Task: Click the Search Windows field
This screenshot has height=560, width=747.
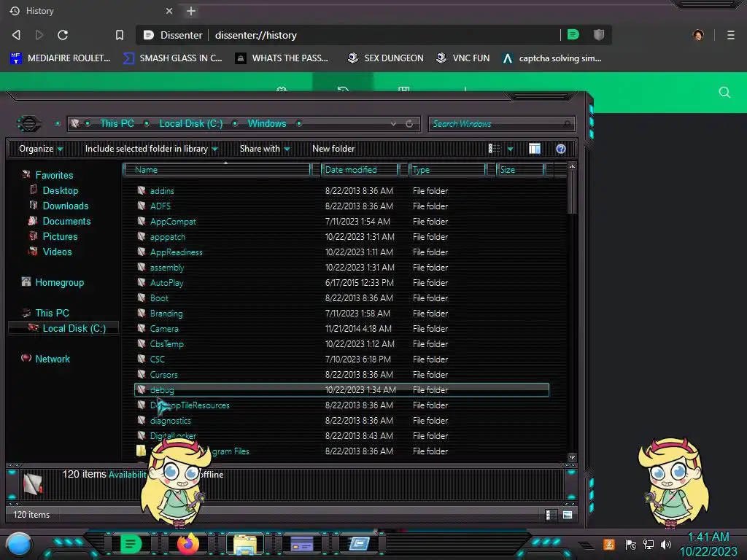Action: tap(501, 124)
